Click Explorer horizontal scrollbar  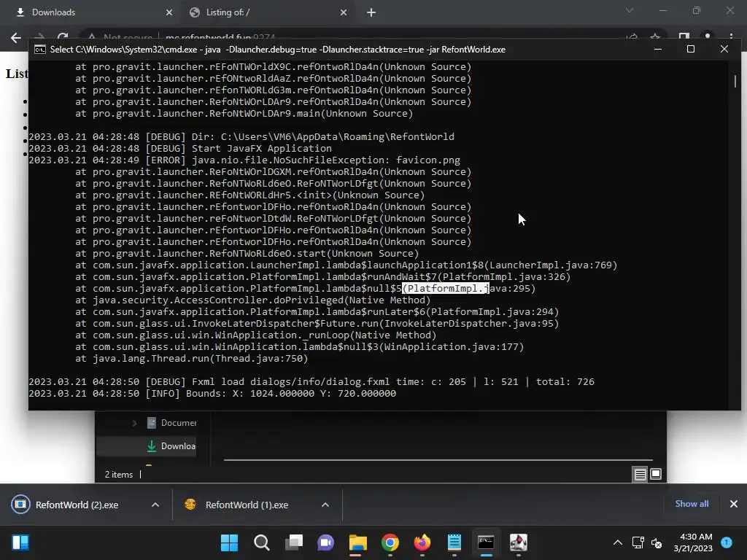(x=438, y=461)
